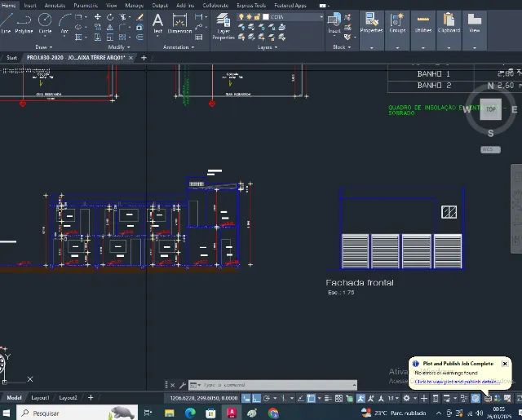Select the Polyline tool
The width and height of the screenshot is (522, 420).
pyautogui.click(x=24, y=22)
